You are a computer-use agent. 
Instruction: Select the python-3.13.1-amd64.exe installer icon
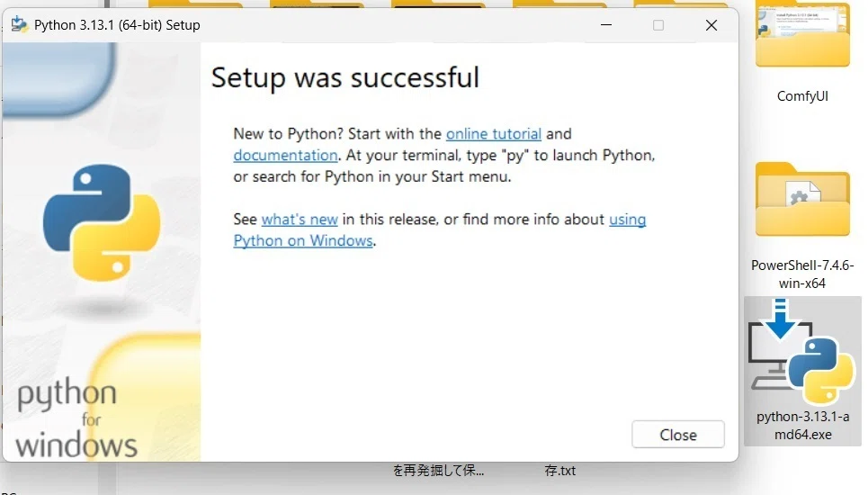(802, 352)
